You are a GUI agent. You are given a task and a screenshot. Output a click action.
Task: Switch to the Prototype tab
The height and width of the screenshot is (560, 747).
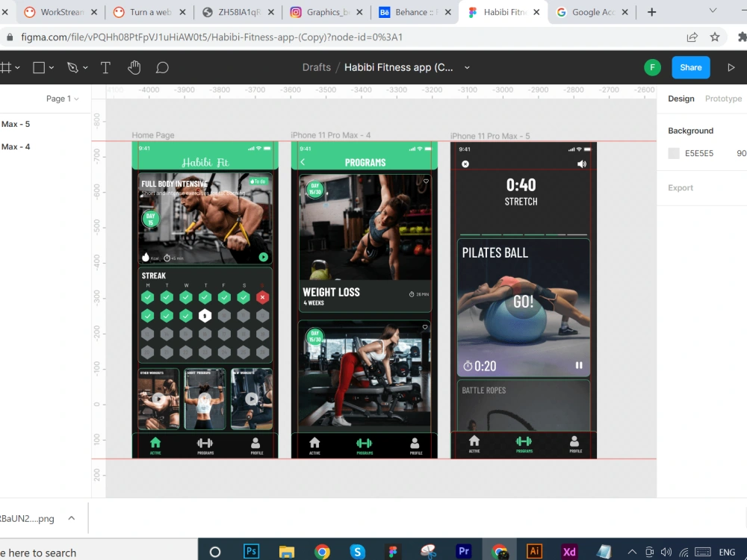(x=723, y=99)
